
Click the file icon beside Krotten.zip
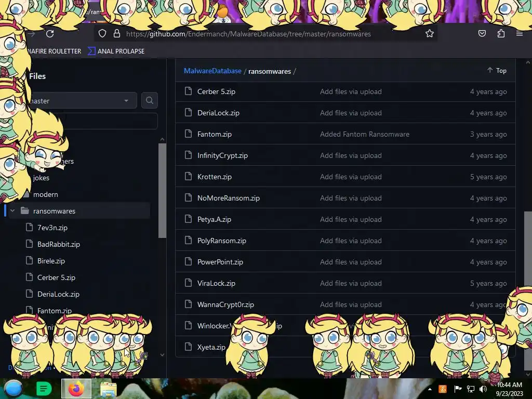[188, 176]
